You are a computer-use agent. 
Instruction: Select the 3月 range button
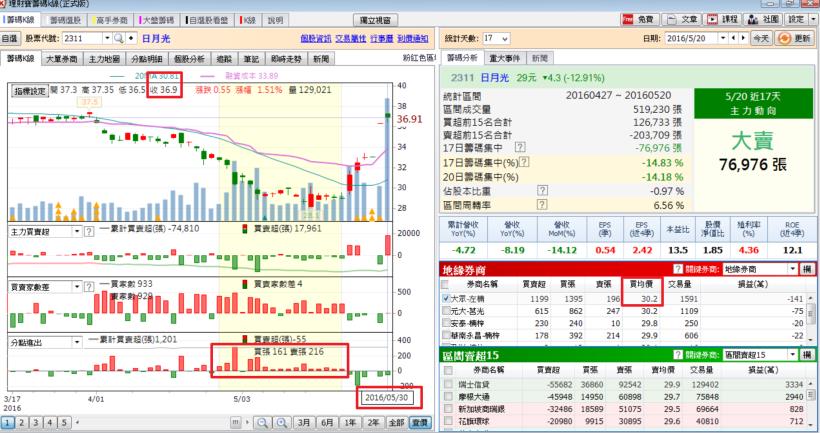[304, 422]
